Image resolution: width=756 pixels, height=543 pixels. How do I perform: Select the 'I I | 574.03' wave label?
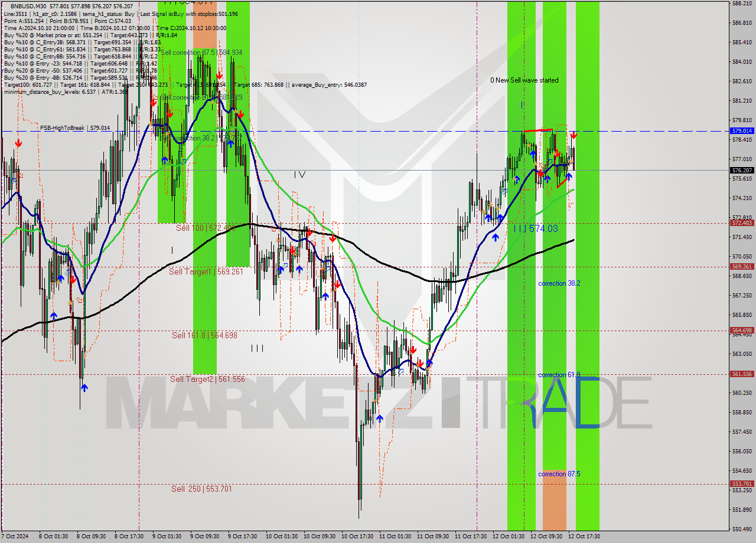point(535,228)
